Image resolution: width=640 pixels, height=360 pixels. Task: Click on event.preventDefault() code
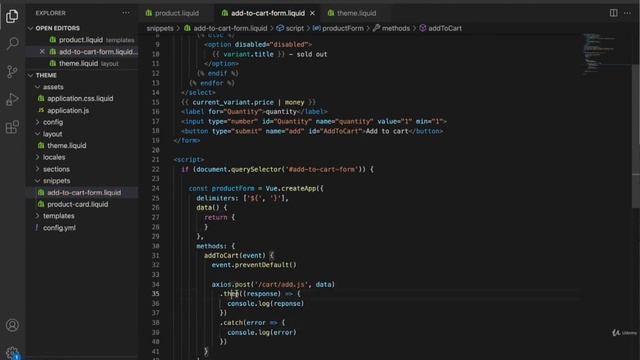254,265
